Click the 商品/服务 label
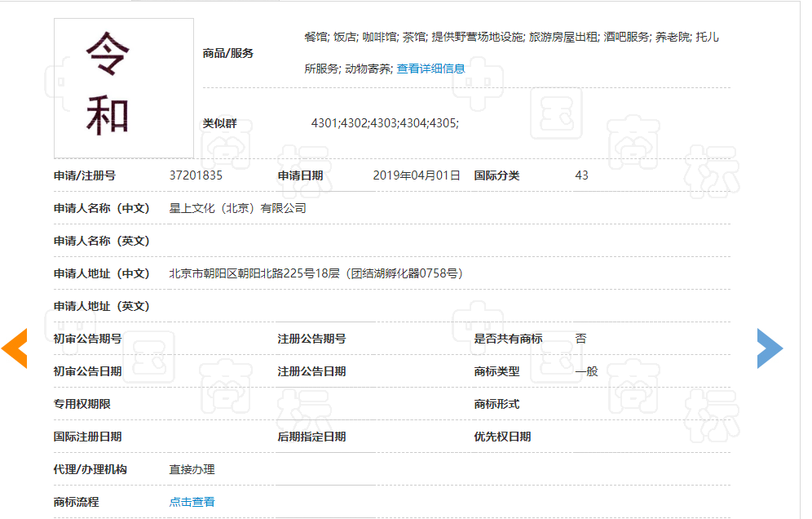Viewport: 812px width, 519px height. 228,53
